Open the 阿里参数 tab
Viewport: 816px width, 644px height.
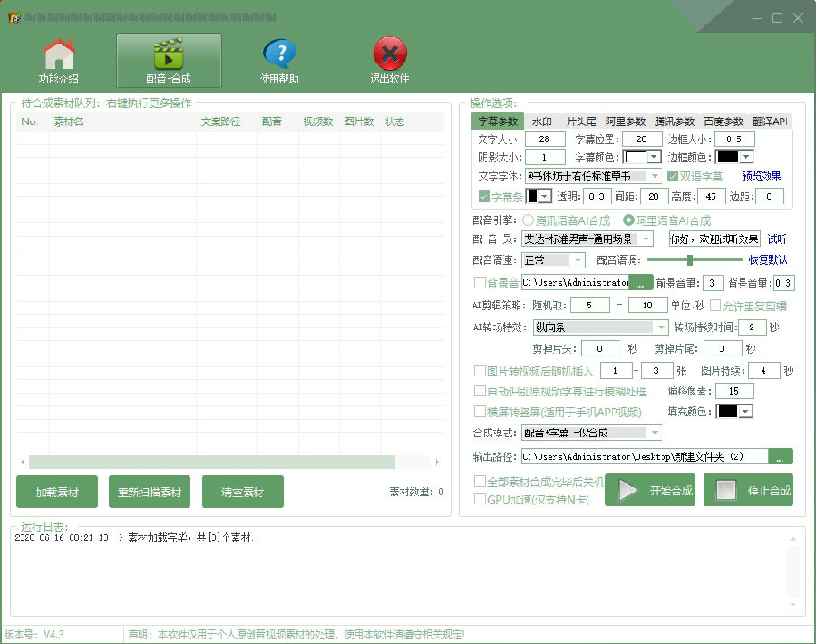625,122
